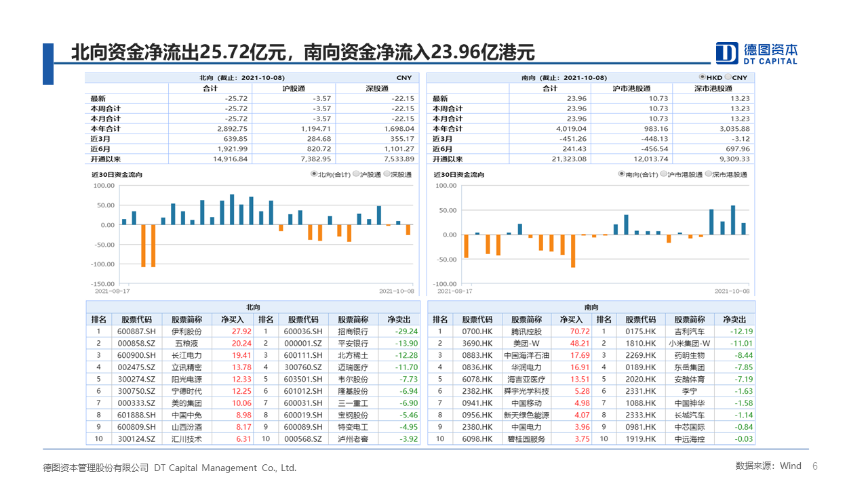Click the 开通以来 value 14,916.84
The height and width of the screenshot is (488, 868).
231,159
